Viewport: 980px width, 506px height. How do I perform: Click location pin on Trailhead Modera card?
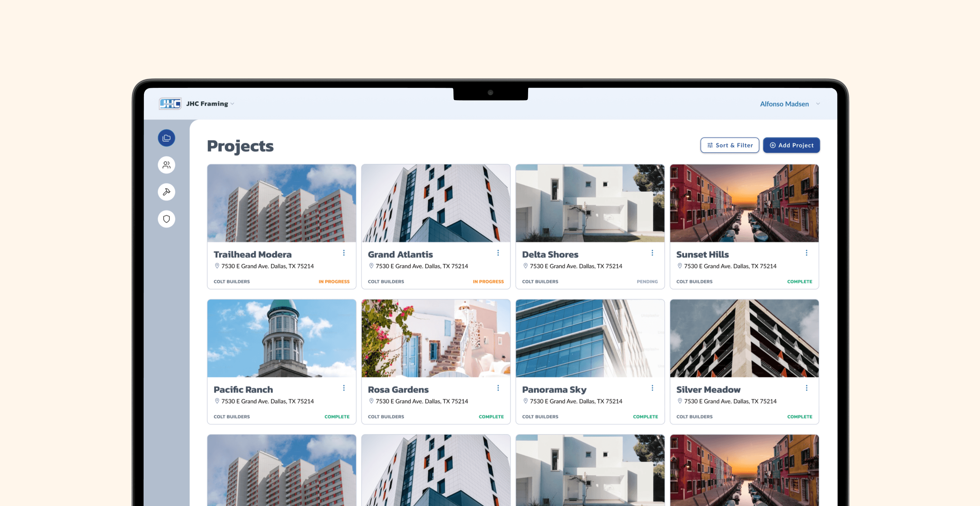(x=217, y=266)
